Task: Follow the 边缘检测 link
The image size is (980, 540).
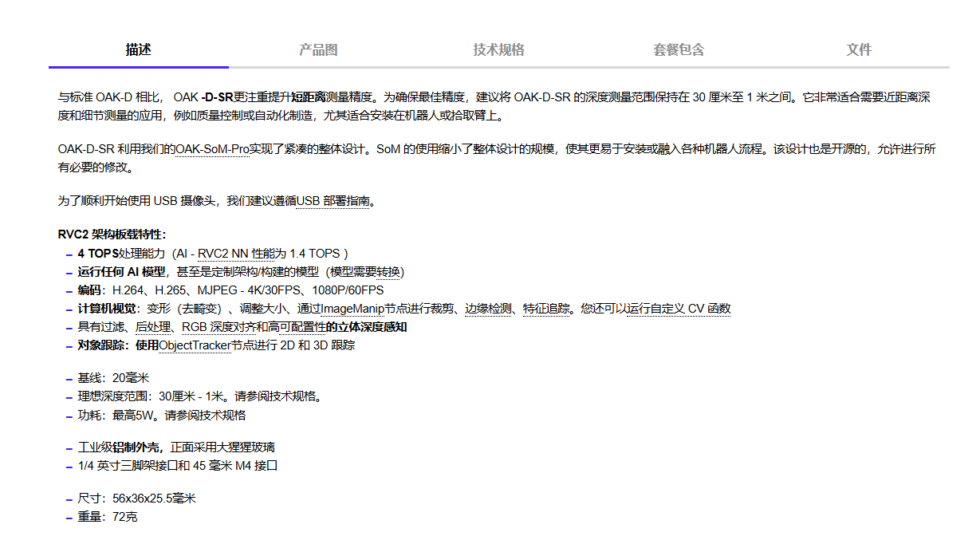Action: point(488,309)
